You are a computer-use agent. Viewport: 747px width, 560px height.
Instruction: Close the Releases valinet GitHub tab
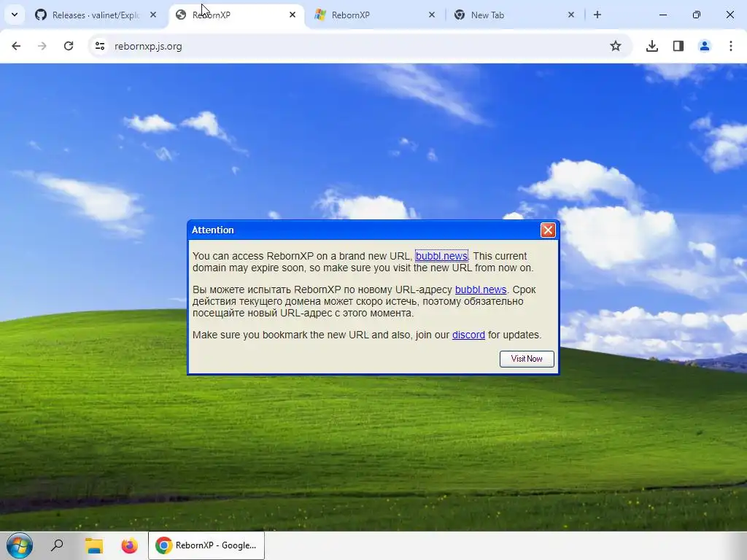[x=153, y=15]
